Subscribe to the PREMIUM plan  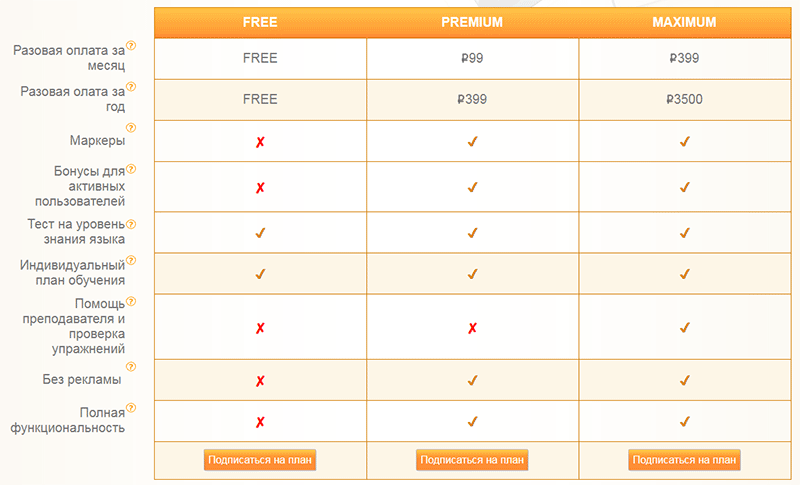point(472,460)
